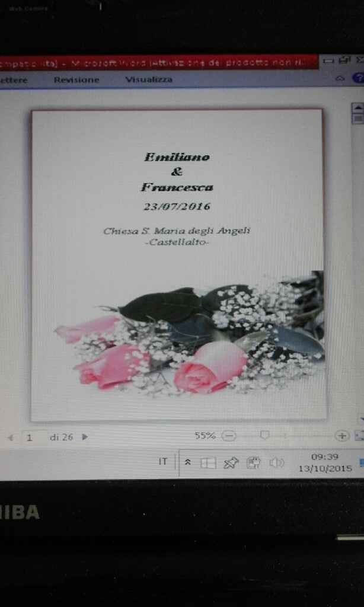This screenshot has width=364, height=607.
Task: Click the zoom slider handle
Action: (265, 436)
